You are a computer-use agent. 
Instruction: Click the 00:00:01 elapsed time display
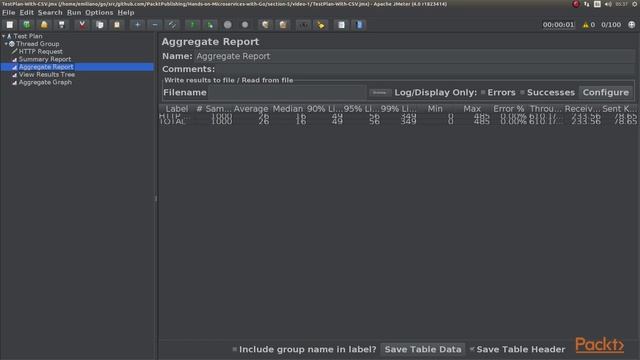[558, 25]
